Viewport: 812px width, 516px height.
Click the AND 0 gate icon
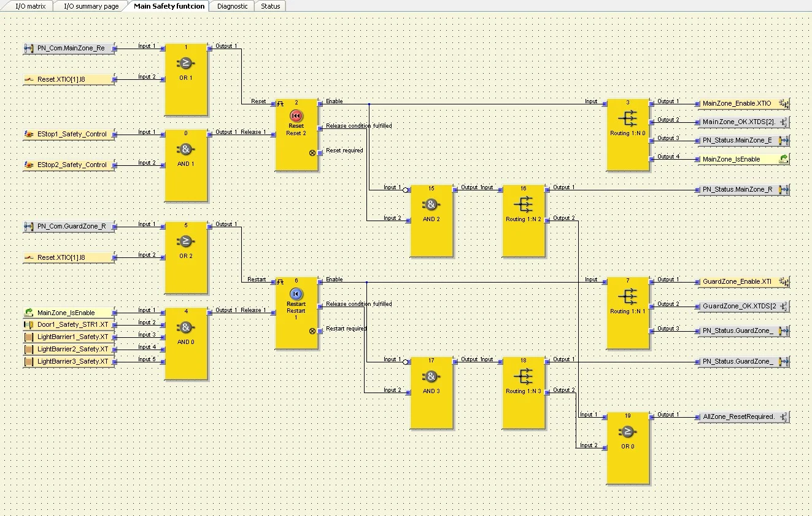coord(185,327)
